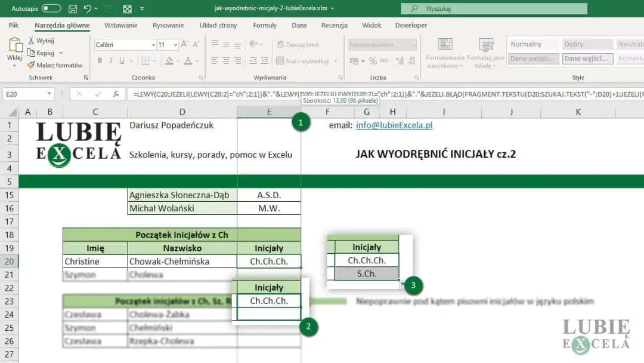Viewport: 644px width, 363px height.
Task: Apply bold formatting with the B icon
Action: coord(100,60)
